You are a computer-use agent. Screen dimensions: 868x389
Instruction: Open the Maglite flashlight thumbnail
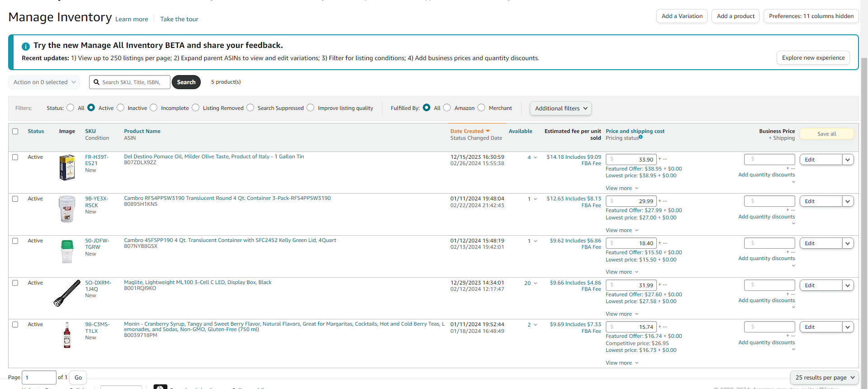point(67,293)
